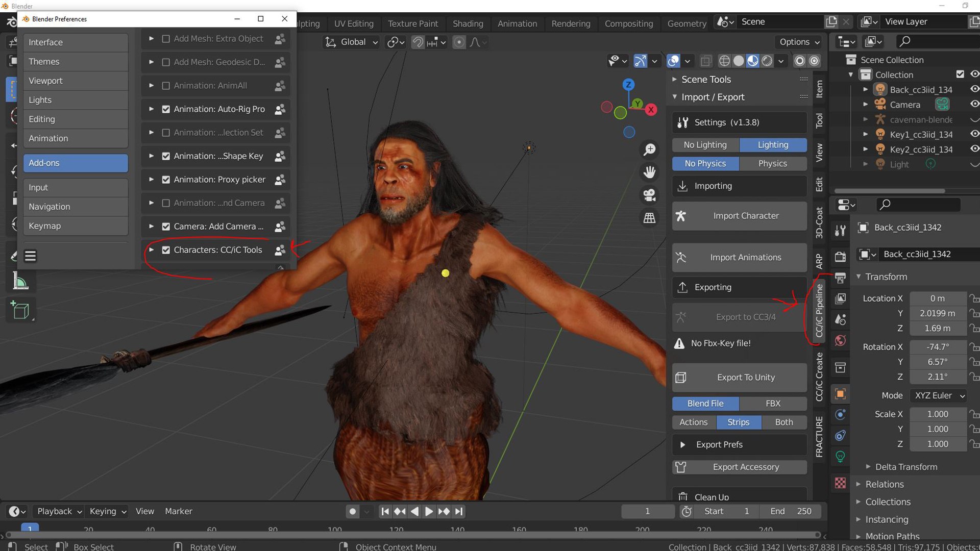
Task: Uncheck Characters: CC/iC Tools addon
Action: pos(166,250)
